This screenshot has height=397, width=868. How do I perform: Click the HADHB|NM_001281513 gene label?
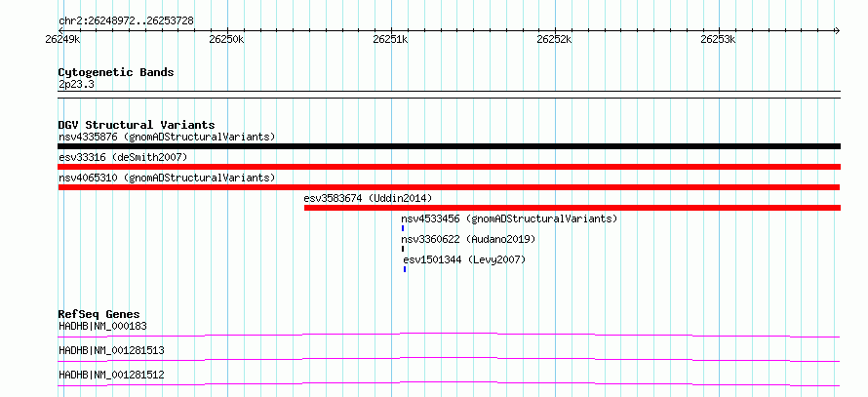pos(111,350)
